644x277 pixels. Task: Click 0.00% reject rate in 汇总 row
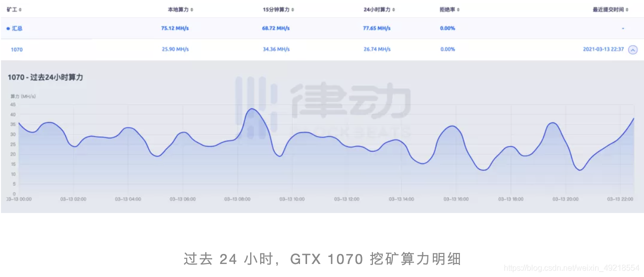pos(447,28)
